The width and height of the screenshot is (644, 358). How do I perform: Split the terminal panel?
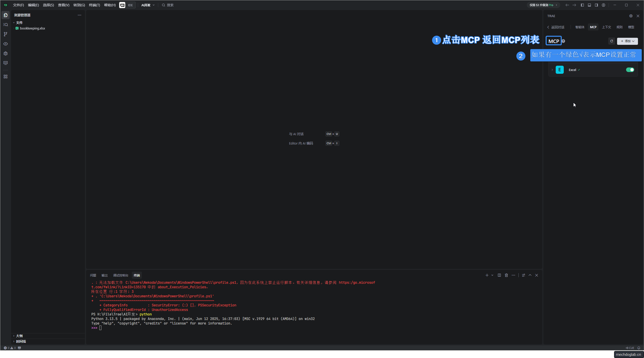499,275
